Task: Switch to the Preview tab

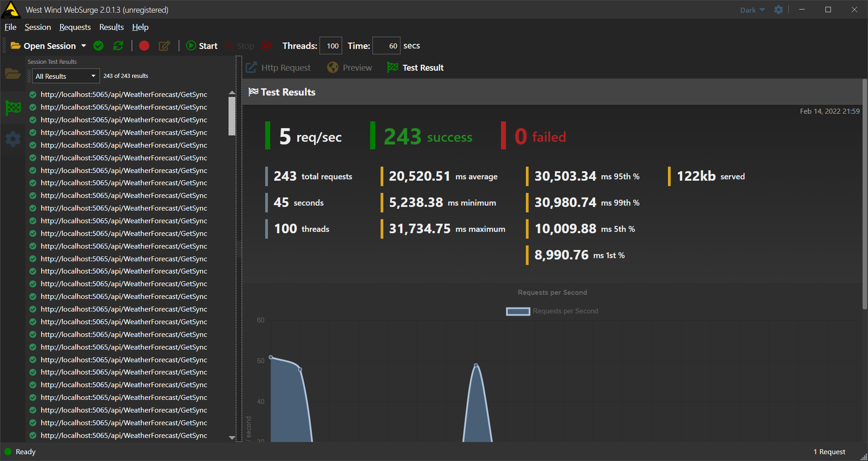Action: coord(350,67)
